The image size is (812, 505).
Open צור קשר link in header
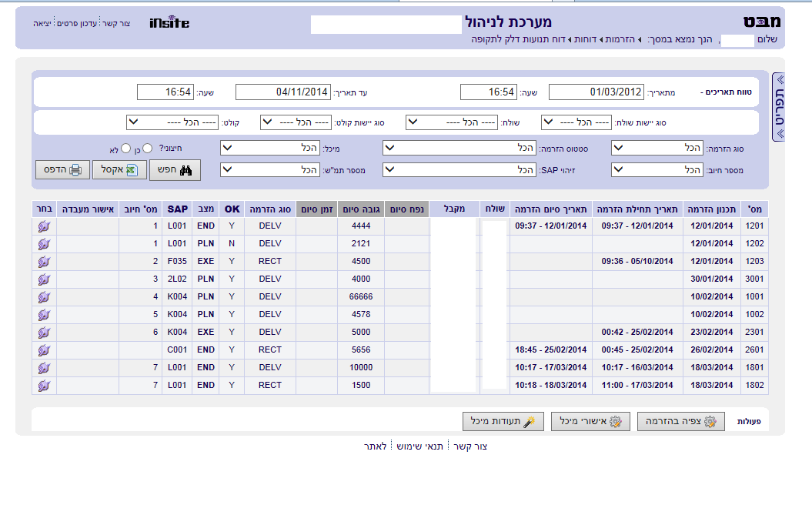tap(116, 24)
